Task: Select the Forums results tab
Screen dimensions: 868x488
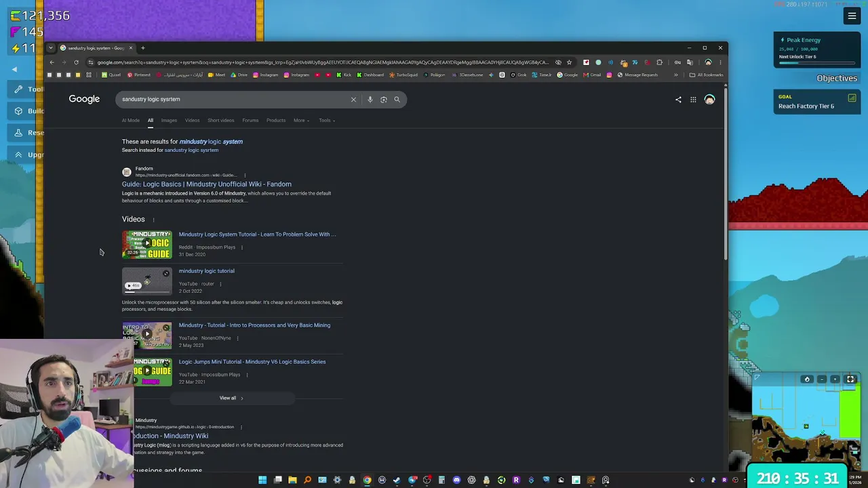Action: 250,121
